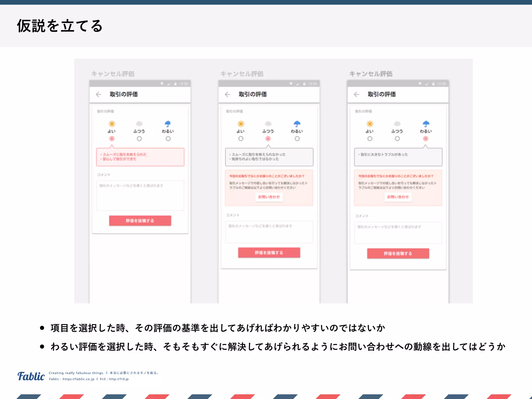Click 取引に大きなトラブルがあった criteria box in right mockup

pos(398,157)
